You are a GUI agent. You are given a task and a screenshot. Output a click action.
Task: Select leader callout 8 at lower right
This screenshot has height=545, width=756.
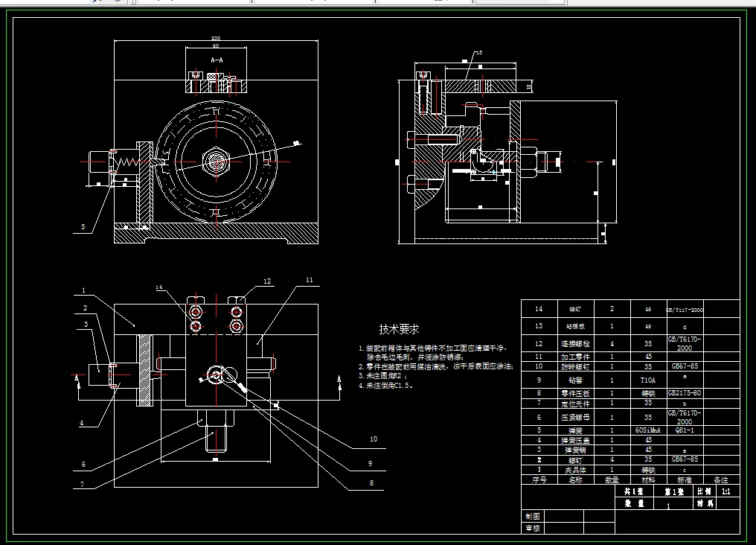pos(371,482)
